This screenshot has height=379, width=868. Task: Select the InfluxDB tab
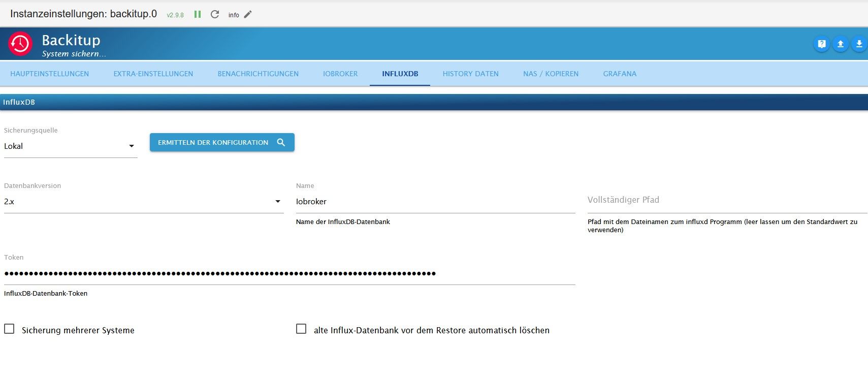(400, 74)
